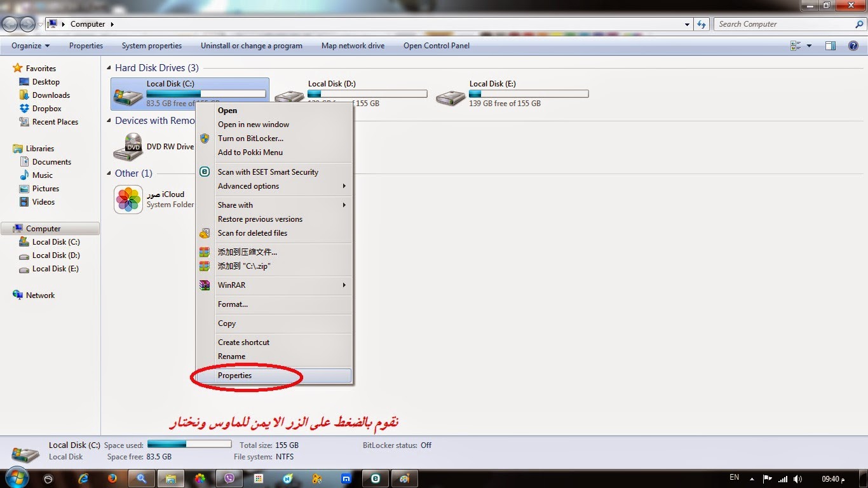Choose Properties in the context menu
Screen dimensions: 868x488
(234, 376)
